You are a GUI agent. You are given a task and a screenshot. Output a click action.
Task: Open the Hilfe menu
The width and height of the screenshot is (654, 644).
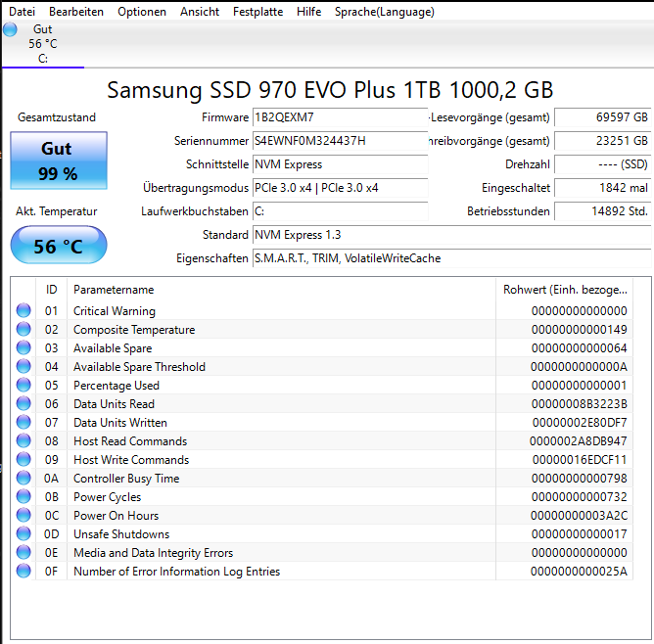(x=308, y=12)
